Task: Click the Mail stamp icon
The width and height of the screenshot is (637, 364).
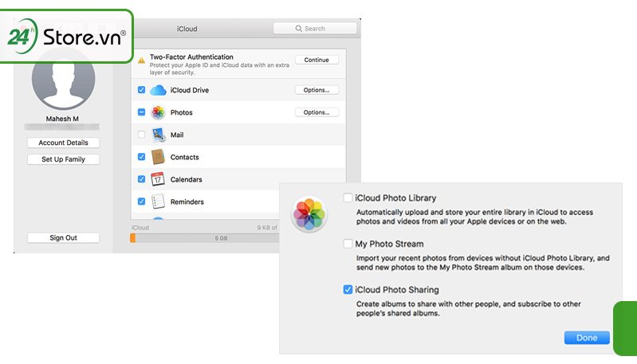Action: click(157, 135)
